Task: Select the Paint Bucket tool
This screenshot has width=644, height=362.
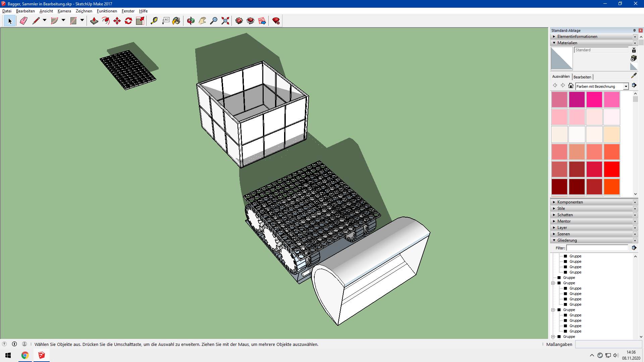Action: [x=176, y=21]
